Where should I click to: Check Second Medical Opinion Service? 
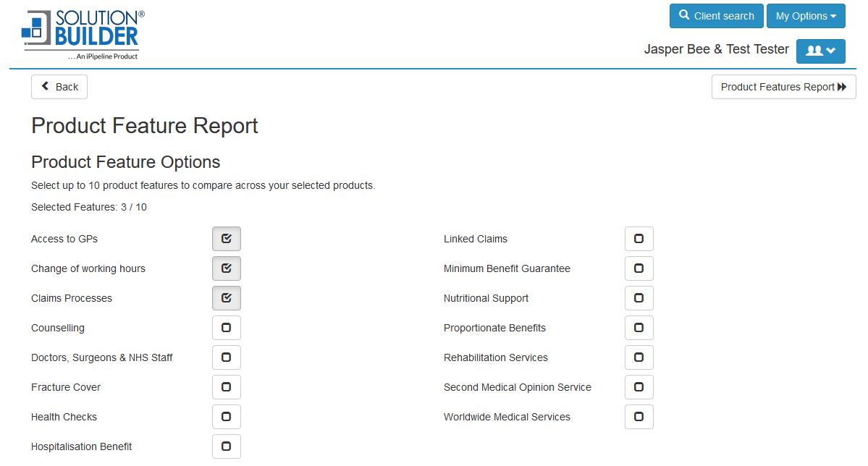pyautogui.click(x=639, y=387)
